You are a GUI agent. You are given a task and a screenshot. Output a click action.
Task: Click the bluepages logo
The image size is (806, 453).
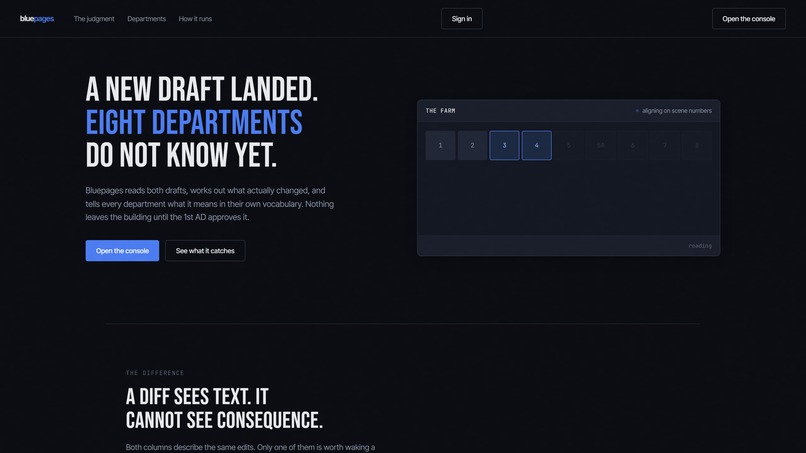[x=36, y=19]
